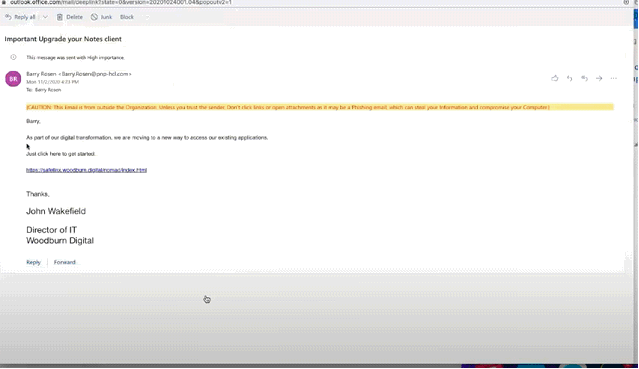Open the safelinx woodburn.digital nomad link
639x369 pixels.
86,170
